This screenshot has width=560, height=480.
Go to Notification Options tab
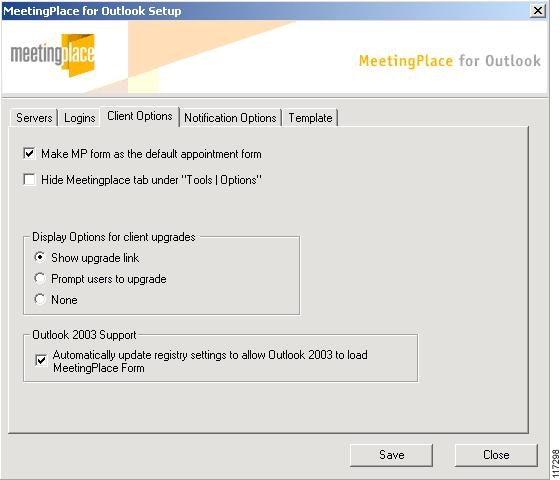tap(230, 118)
